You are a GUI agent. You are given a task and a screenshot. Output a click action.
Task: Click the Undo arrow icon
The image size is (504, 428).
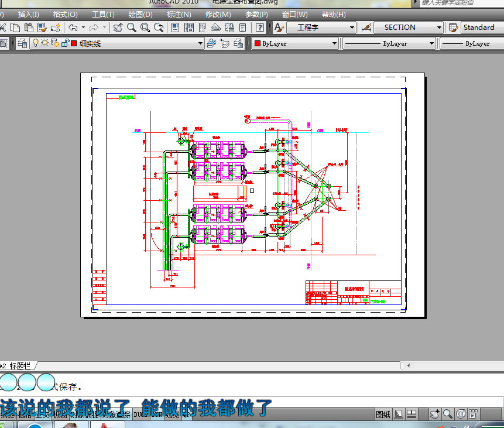pyautogui.click(x=73, y=28)
